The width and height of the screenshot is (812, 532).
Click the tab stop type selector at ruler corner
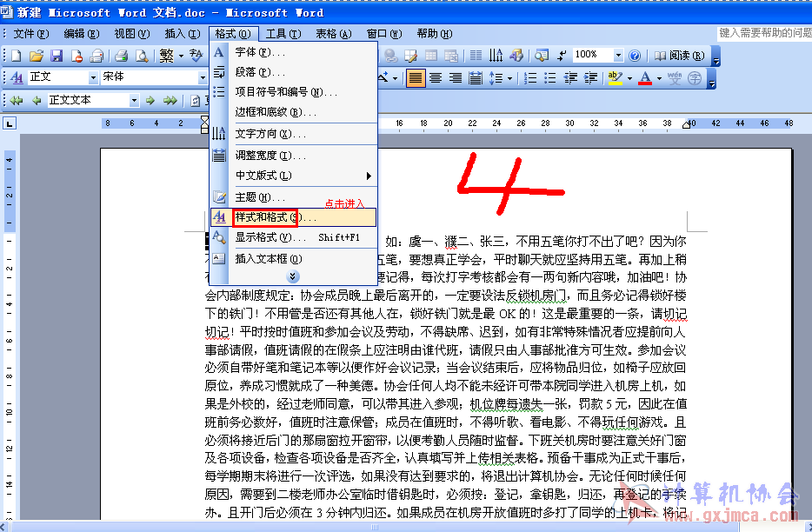[x=10, y=123]
